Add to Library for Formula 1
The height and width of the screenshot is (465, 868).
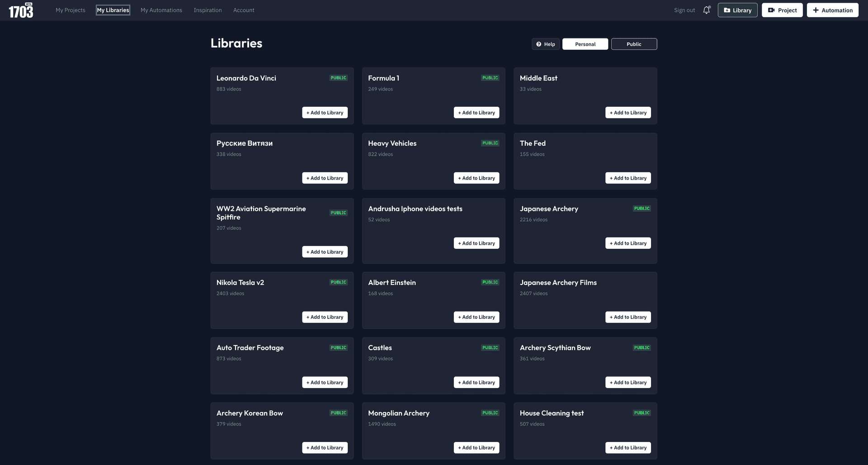point(476,113)
